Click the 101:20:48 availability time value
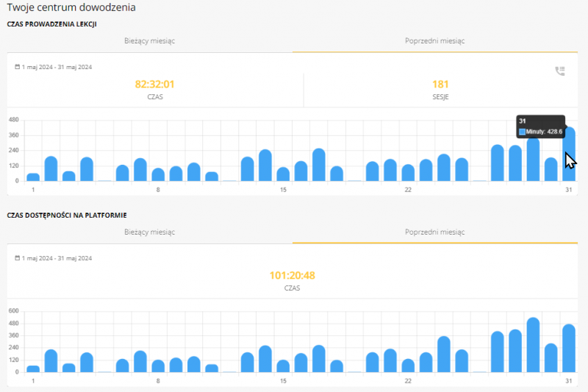This screenshot has height=392, width=588. point(293,276)
